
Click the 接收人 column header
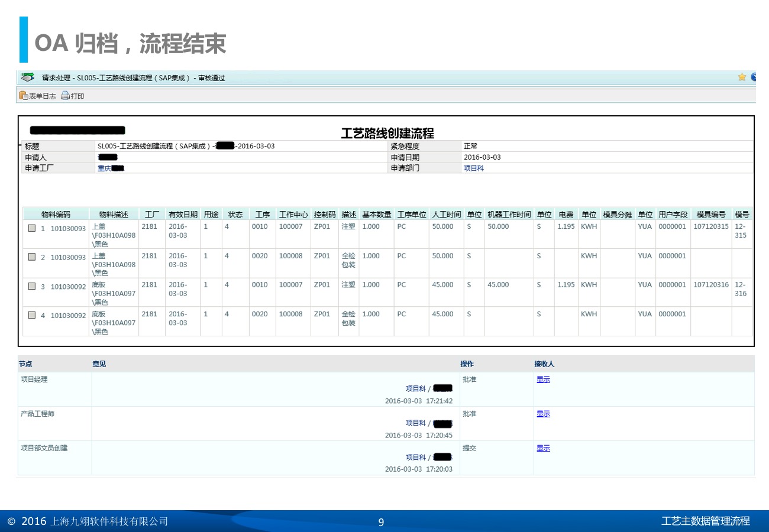544,364
